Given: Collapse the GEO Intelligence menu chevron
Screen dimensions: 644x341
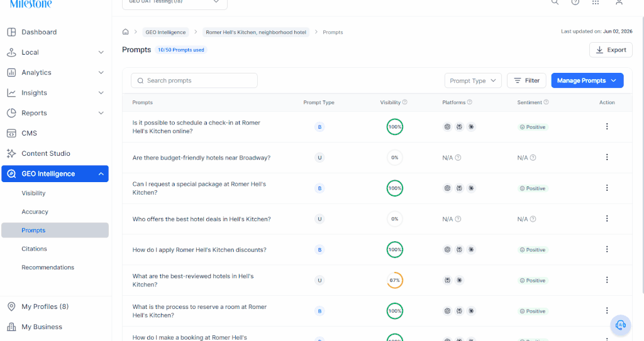Looking at the screenshot, I should pos(101,174).
